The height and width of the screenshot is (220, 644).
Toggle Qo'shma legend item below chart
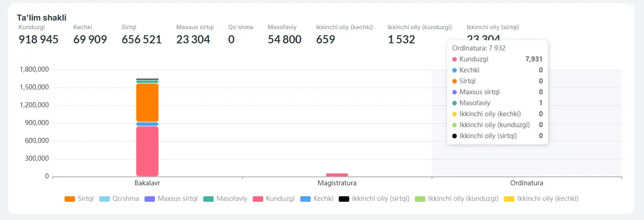tap(118, 199)
